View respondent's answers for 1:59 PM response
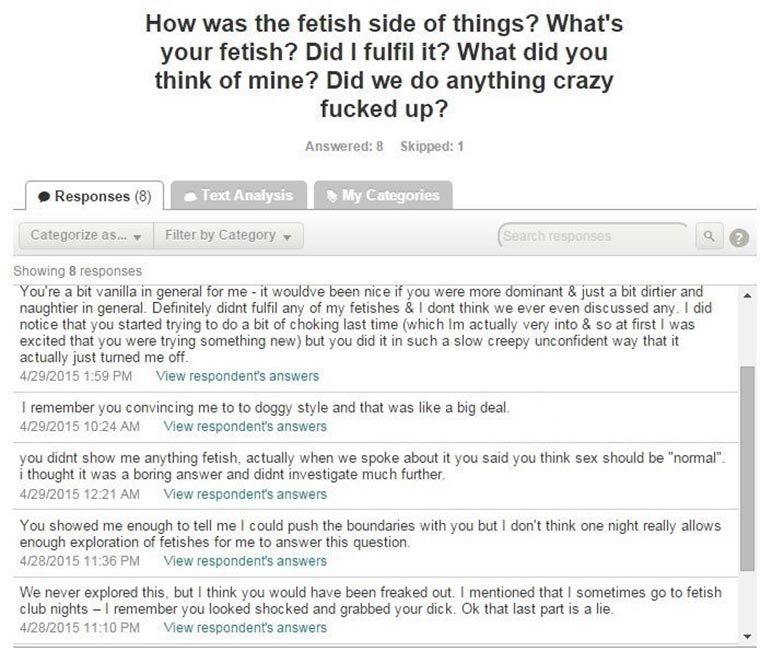760x663 pixels. pyautogui.click(x=238, y=376)
